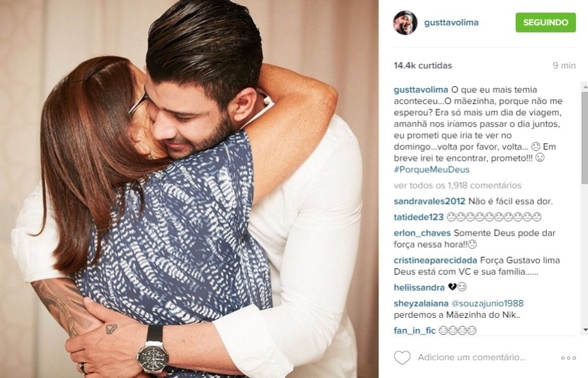View cristineaparecidada commenter profile
The width and height of the screenshot is (588, 378).
435,260
